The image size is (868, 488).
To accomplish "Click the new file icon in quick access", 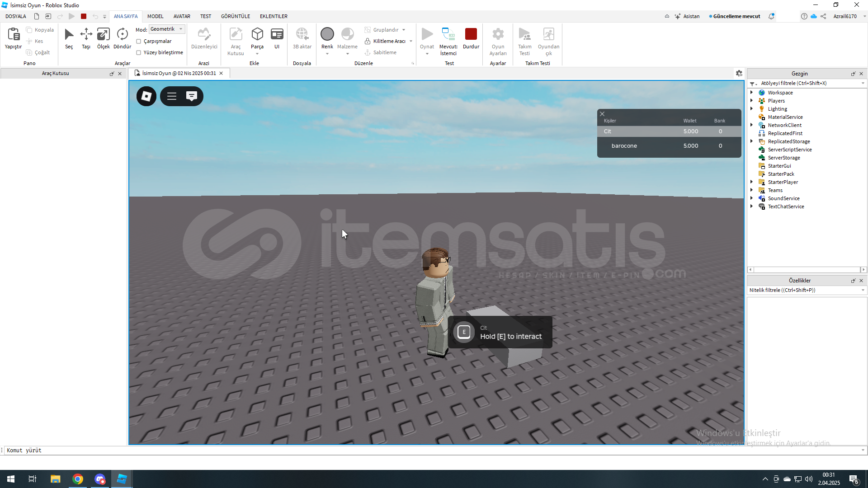I will coord(37,16).
